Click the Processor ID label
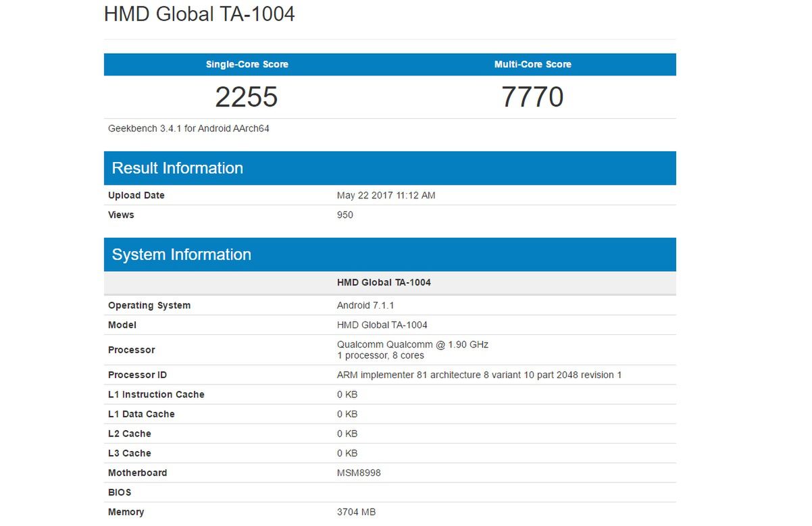The height and width of the screenshot is (526, 812). [x=137, y=375]
